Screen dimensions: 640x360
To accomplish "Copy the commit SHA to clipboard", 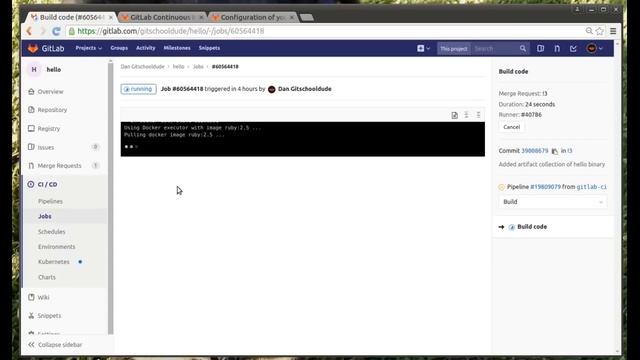I will point(555,151).
